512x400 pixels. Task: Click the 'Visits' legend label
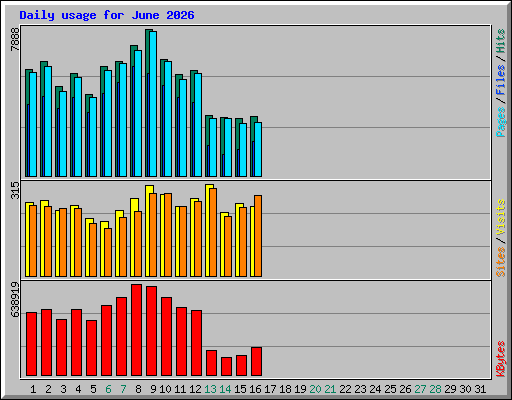[x=500, y=217]
